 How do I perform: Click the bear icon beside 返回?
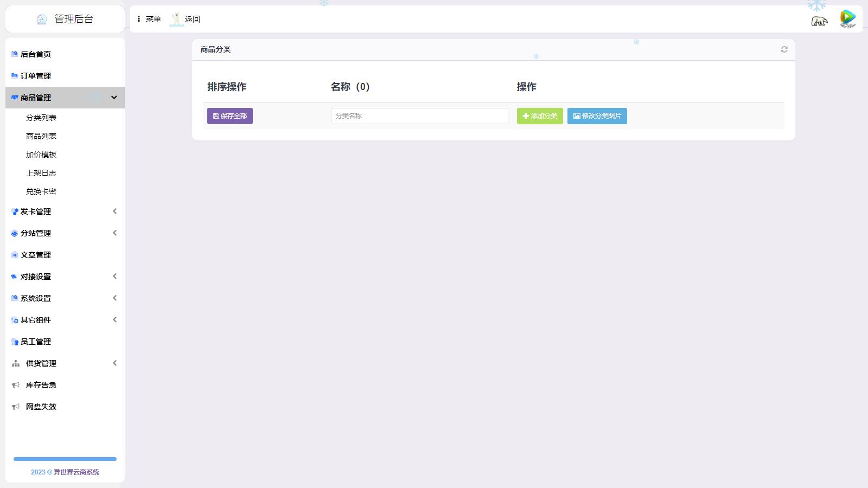[x=176, y=19]
